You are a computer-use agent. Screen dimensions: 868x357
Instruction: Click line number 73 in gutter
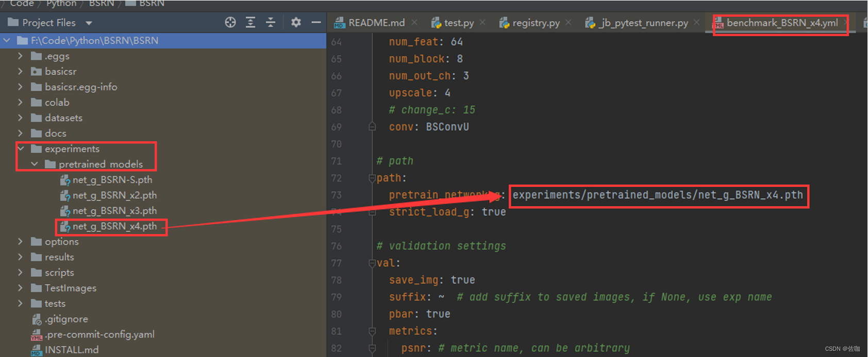click(336, 195)
